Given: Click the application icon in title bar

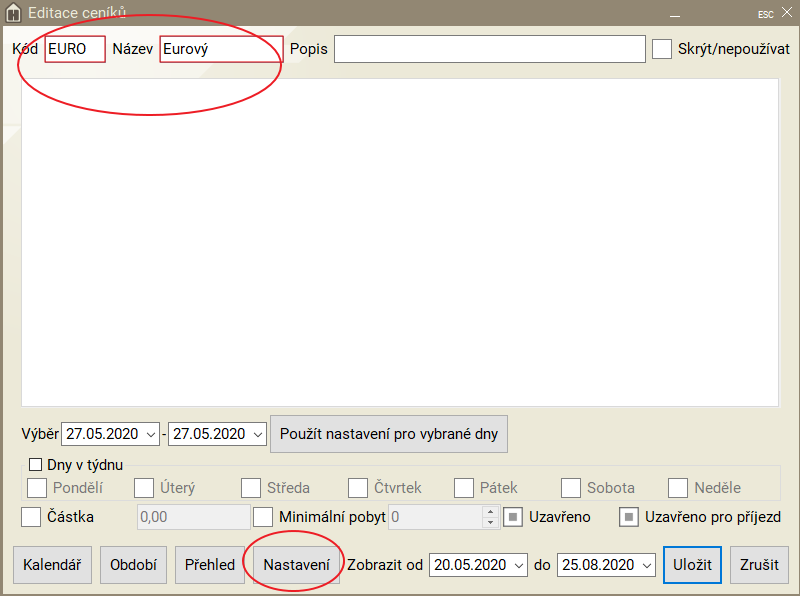Looking at the screenshot, I should point(14,13).
